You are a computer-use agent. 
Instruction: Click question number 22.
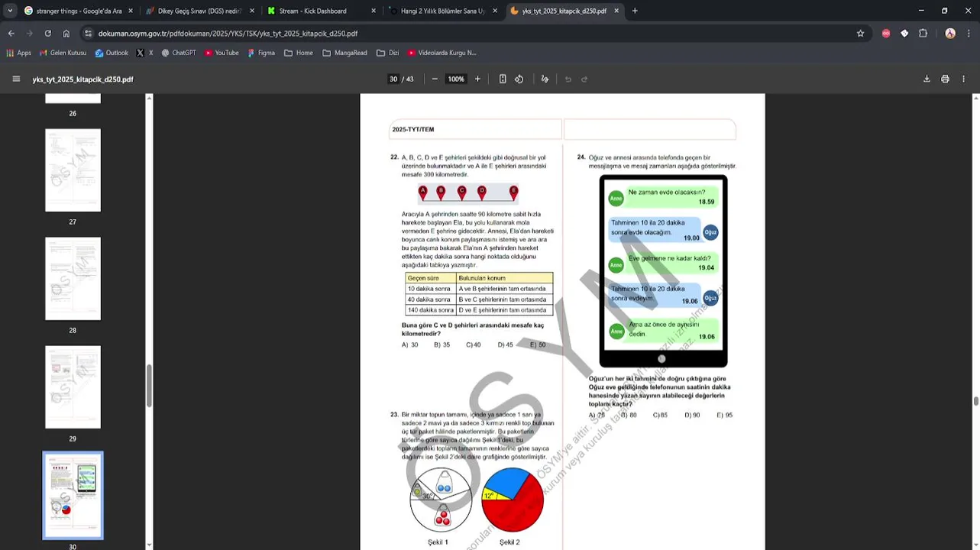[394, 157]
